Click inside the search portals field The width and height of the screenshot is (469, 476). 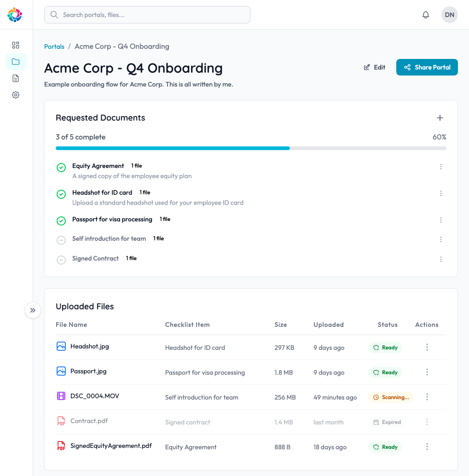click(x=147, y=14)
